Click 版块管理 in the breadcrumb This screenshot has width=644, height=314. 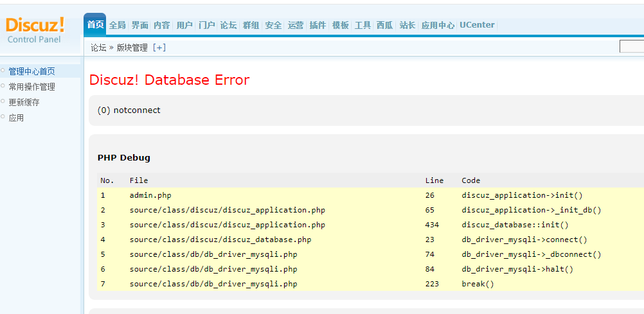(x=132, y=48)
